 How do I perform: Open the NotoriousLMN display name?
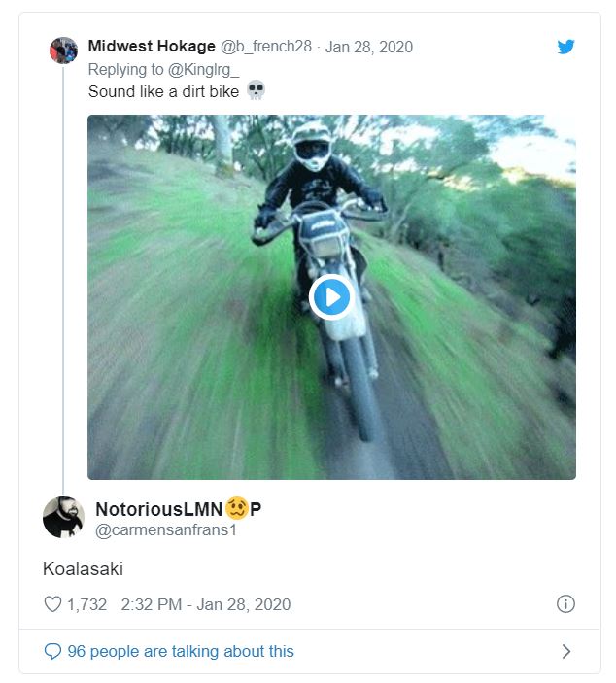(x=158, y=509)
